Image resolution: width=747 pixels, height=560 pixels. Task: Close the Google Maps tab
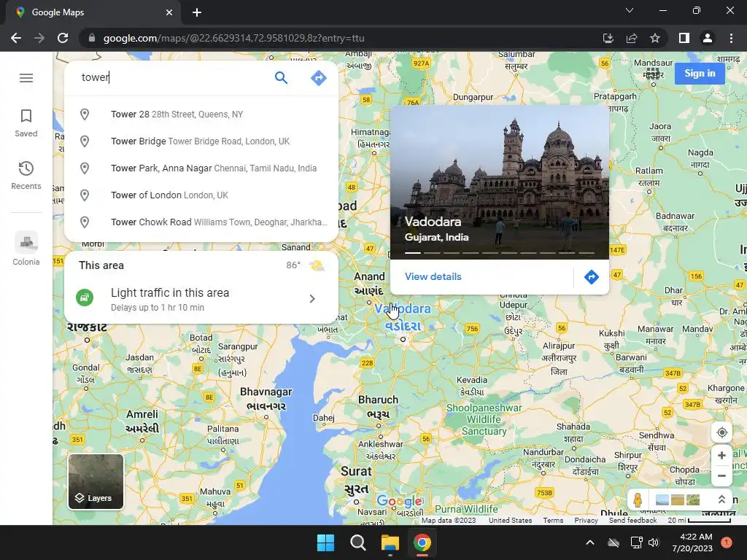point(169,12)
